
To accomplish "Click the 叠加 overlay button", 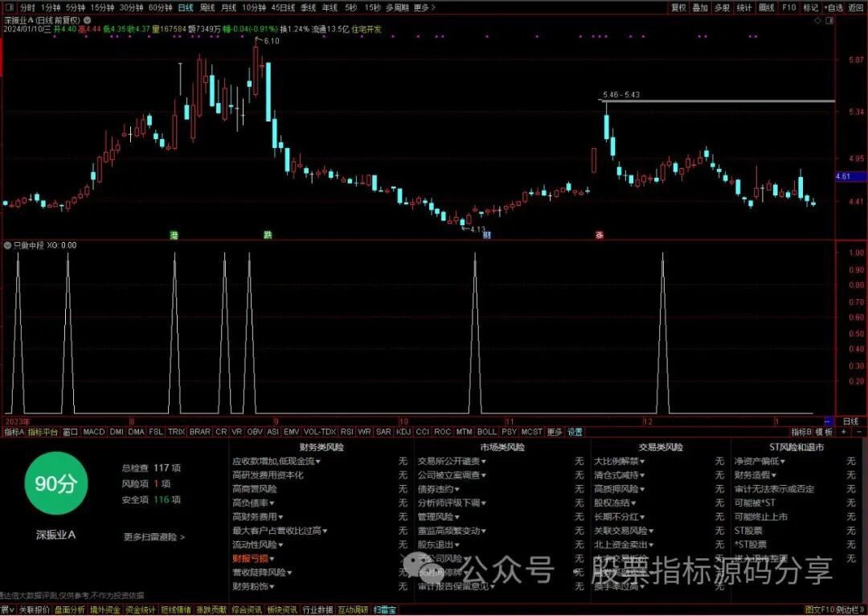I will (x=700, y=8).
